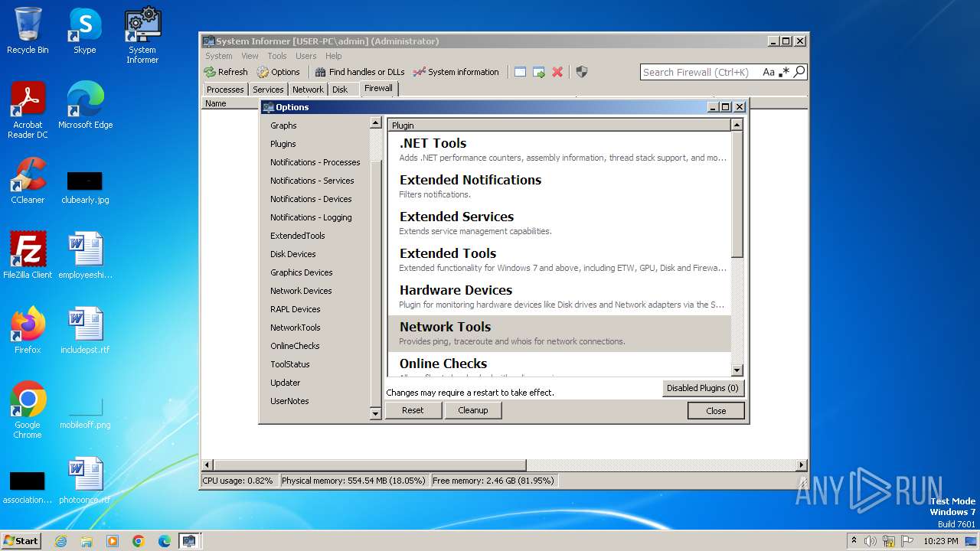
Task: Open System Informer desktop shortcut
Action: (142, 36)
